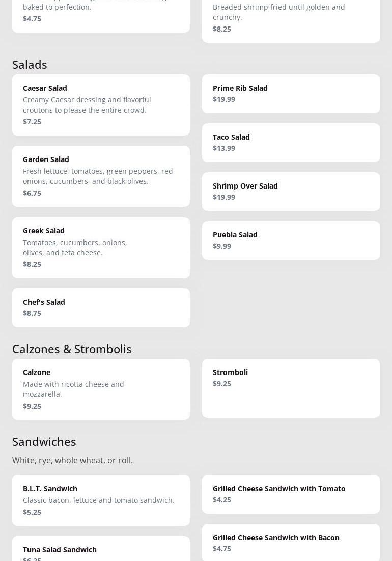This screenshot has width=392, height=561.
Task: Click the $4.75 baked item card
Action: pyautogui.click(x=101, y=14)
